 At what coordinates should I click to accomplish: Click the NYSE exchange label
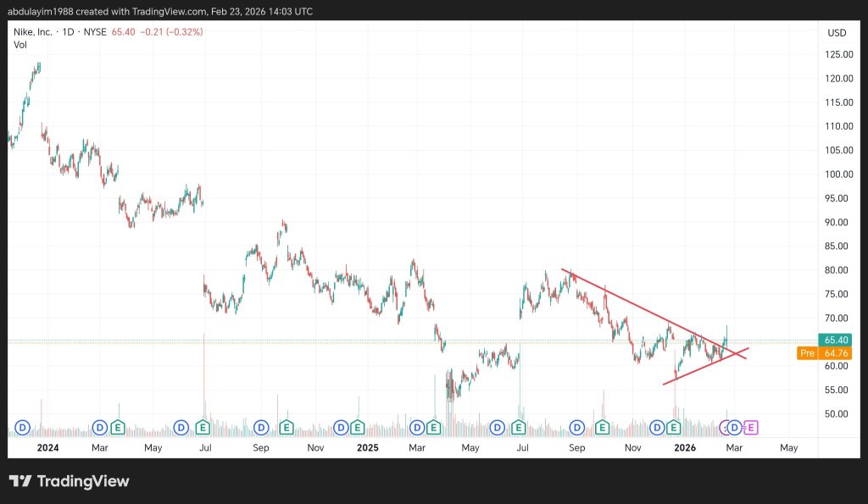[95, 32]
